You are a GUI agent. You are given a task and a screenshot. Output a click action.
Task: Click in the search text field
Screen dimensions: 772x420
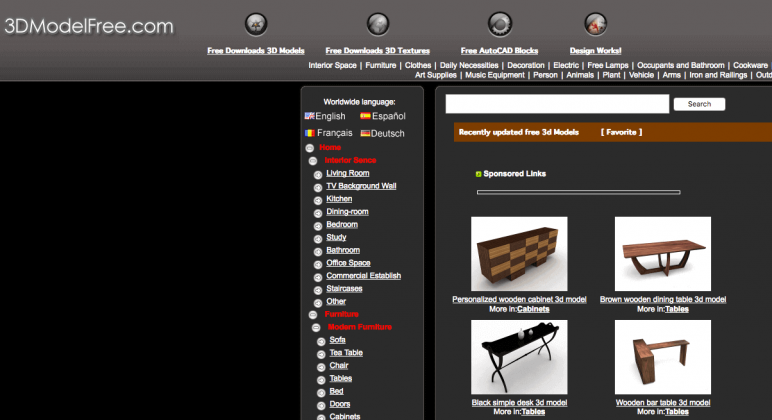557,104
